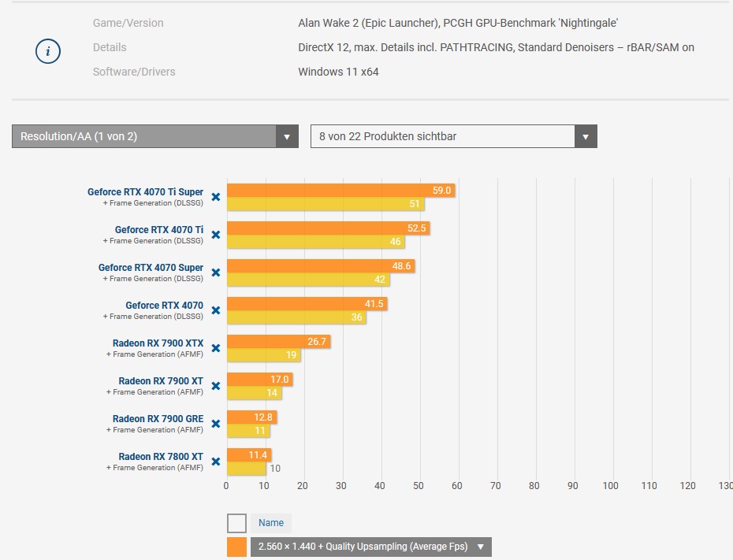
Task: Click '+ Frame Generation (AFMF)' under RX 7800 XT
Action: click(x=154, y=468)
